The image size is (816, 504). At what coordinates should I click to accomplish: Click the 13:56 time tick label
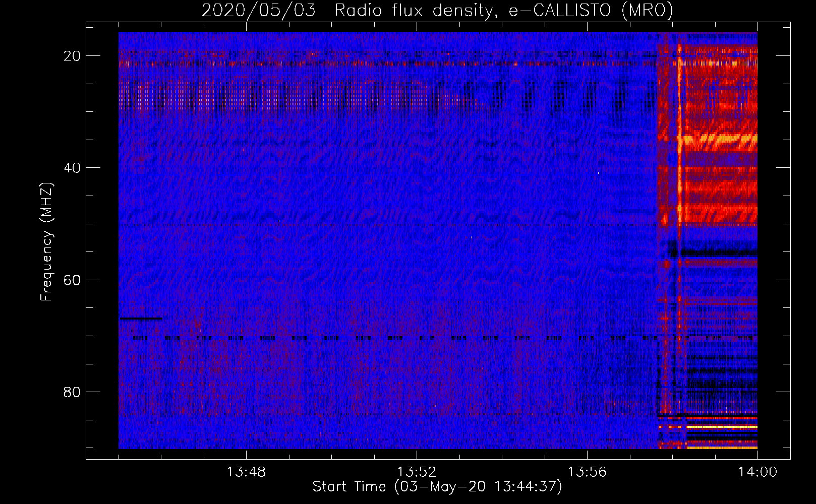coord(587,472)
